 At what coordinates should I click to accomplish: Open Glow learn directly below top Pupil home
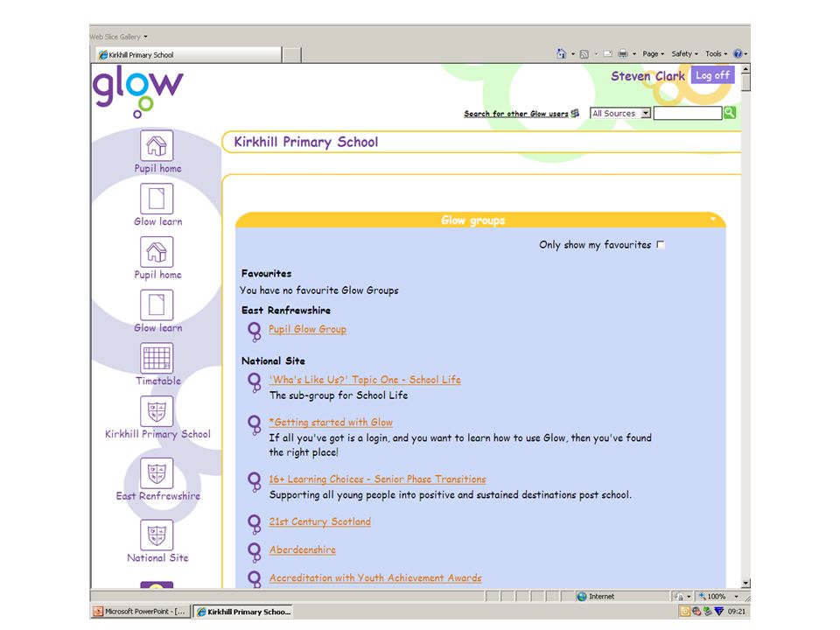pyautogui.click(x=157, y=199)
